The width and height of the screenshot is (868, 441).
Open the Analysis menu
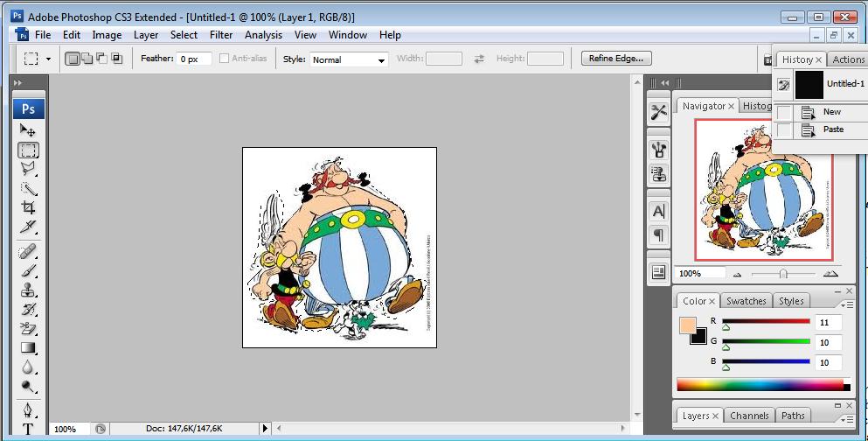[263, 35]
